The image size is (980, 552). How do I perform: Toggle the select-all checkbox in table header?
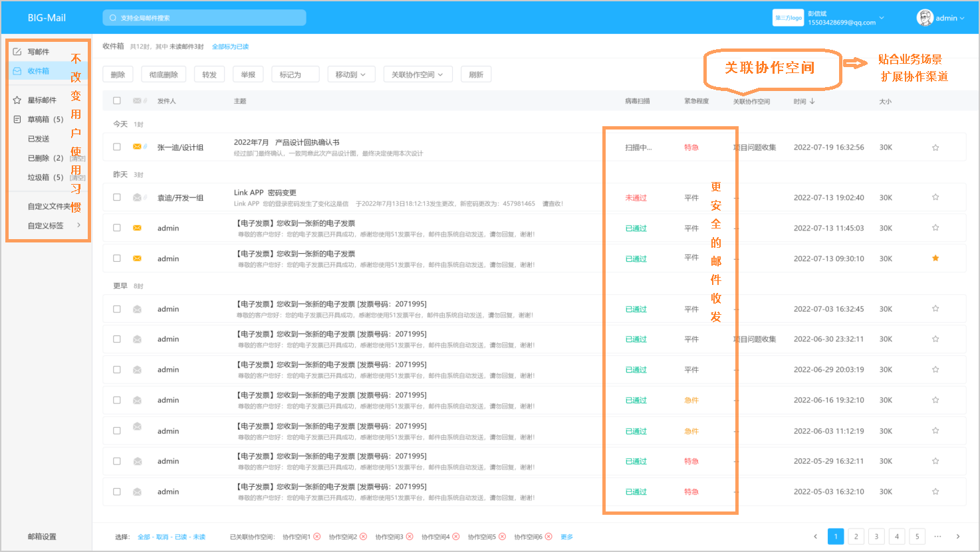pyautogui.click(x=117, y=101)
